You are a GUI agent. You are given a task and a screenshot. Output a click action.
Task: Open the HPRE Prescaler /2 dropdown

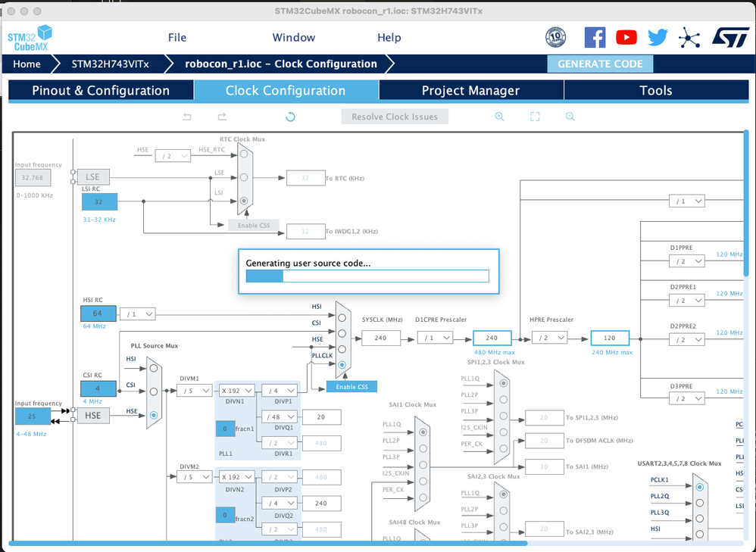click(x=549, y=338)
